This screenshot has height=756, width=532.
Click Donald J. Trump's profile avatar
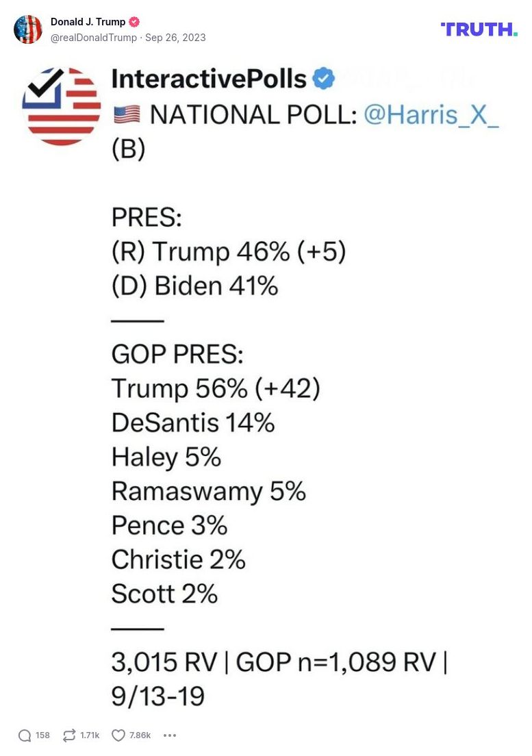point(28,29)
